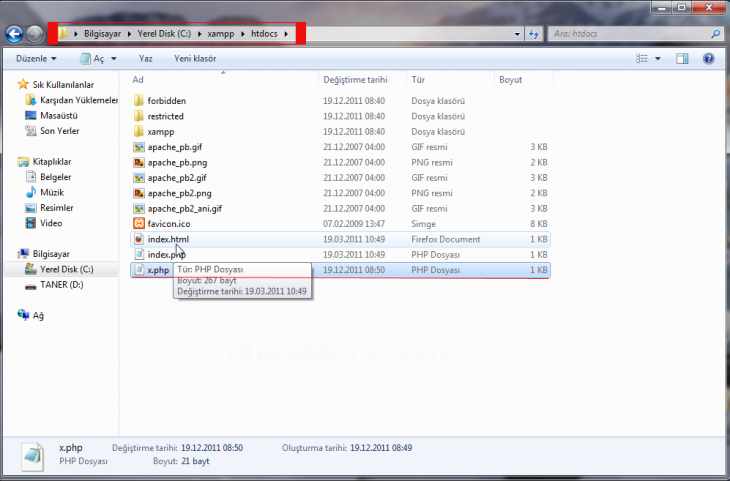Click Firefox Document type of index.html

click(446, 239)
